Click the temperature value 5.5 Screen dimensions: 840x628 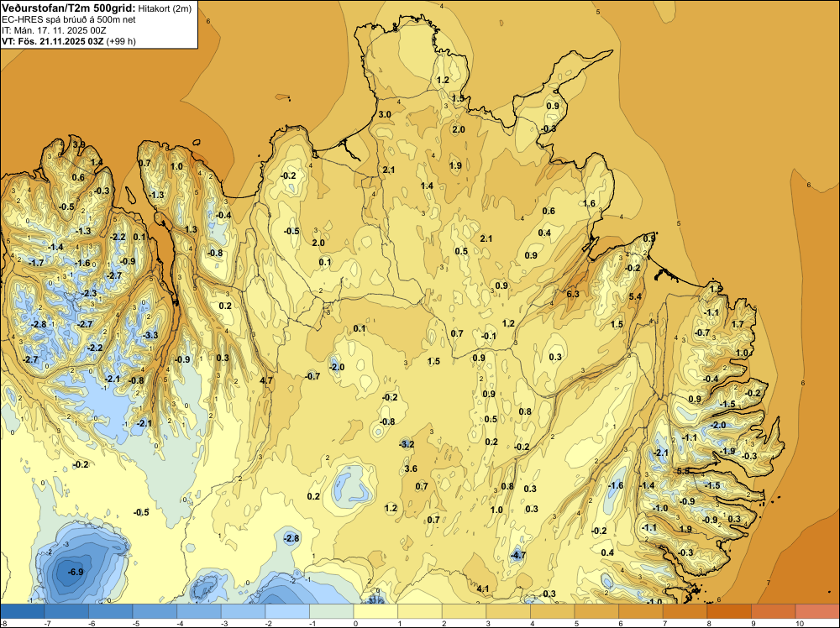683,471
